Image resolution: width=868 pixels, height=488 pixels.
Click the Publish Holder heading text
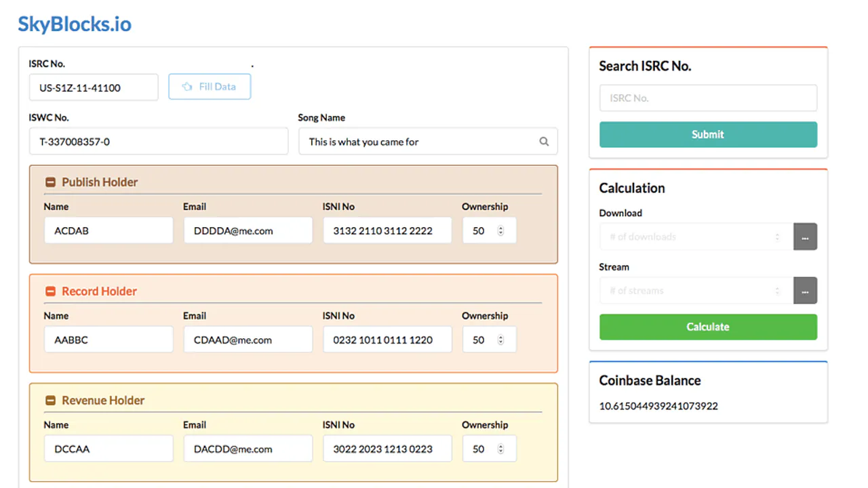100,182
